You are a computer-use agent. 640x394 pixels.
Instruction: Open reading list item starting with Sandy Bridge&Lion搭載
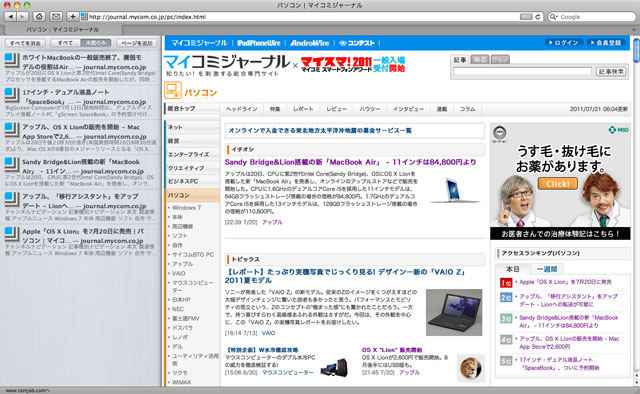(80, 172)
